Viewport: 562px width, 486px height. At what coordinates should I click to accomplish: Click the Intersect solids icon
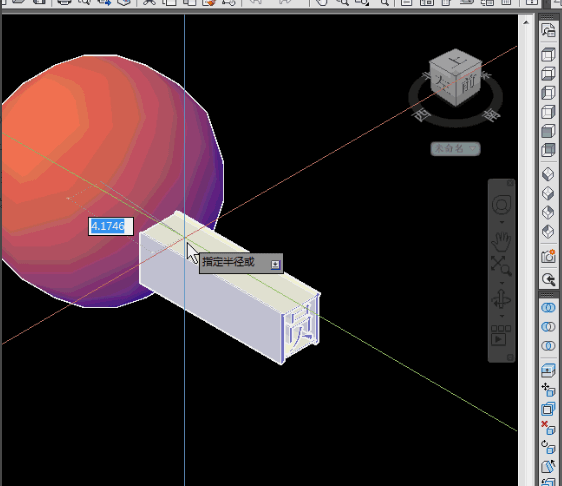pos(548,346)
